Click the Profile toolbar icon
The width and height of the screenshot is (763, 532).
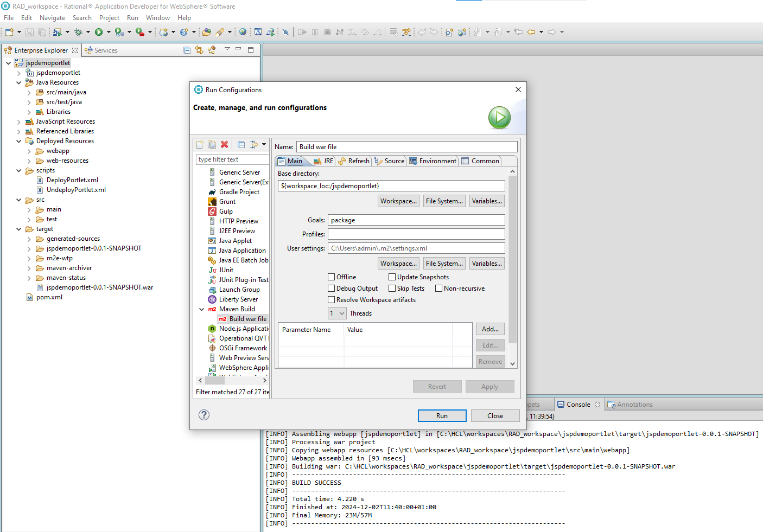pyautogui.click(x=119, y=32)
